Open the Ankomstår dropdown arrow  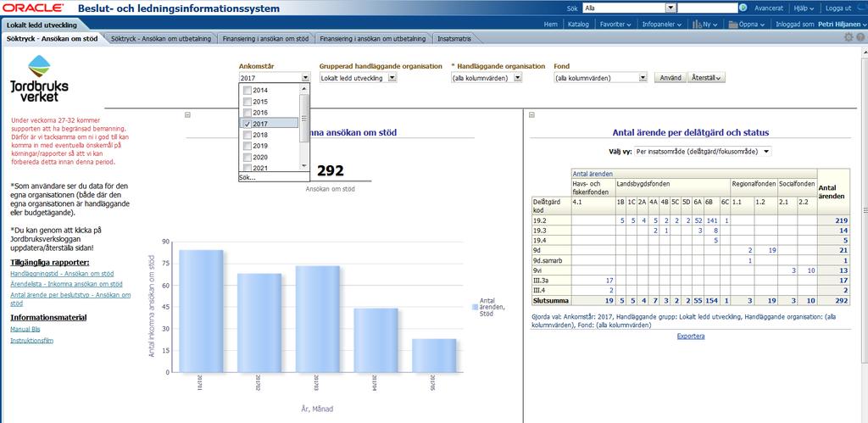point(305,78)
